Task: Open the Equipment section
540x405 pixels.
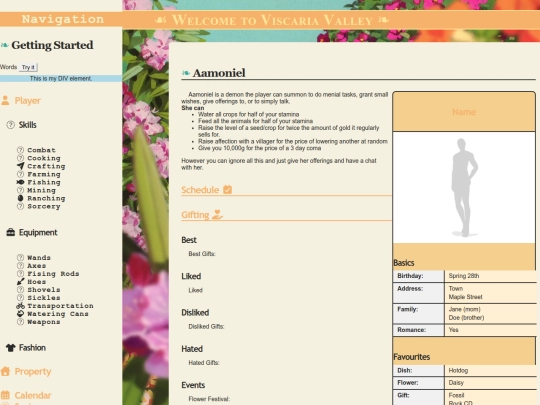Action: [x=38, y=232]
